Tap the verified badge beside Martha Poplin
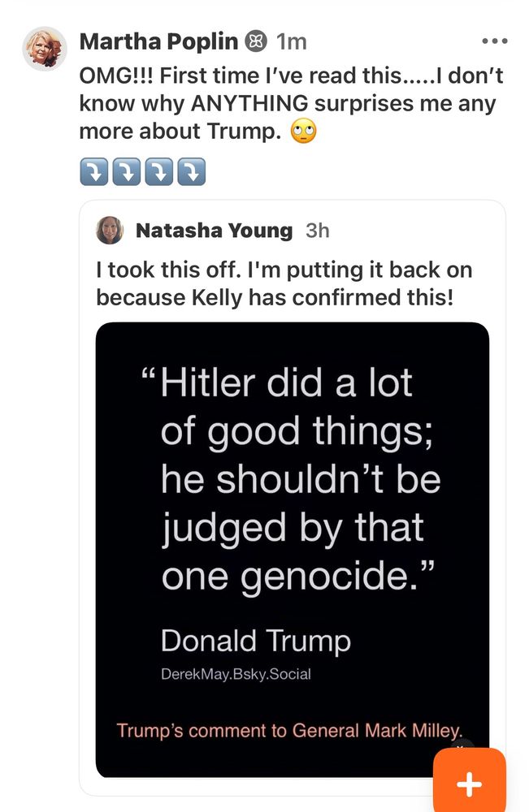The height and width of the screenshot is (812, 529). point(256,41)
